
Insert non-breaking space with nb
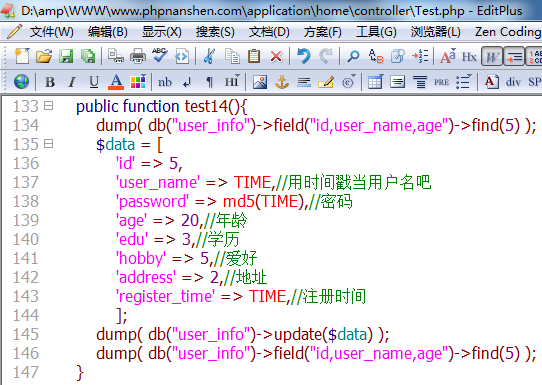[165, 82]
